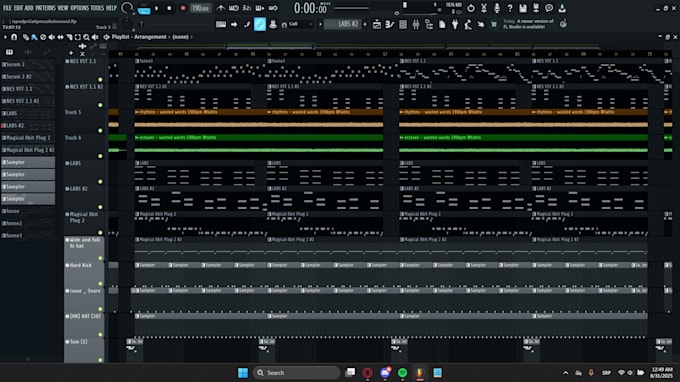Click the save floppy disk icon
680x382 pixels.
pyautogui.click(x=523, y=8)
